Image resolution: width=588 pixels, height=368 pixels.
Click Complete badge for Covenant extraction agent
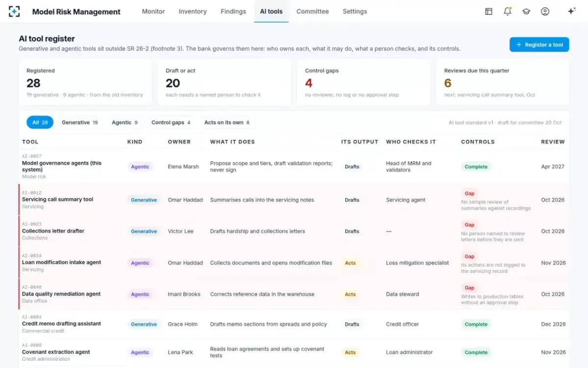[x=476, y=352]
